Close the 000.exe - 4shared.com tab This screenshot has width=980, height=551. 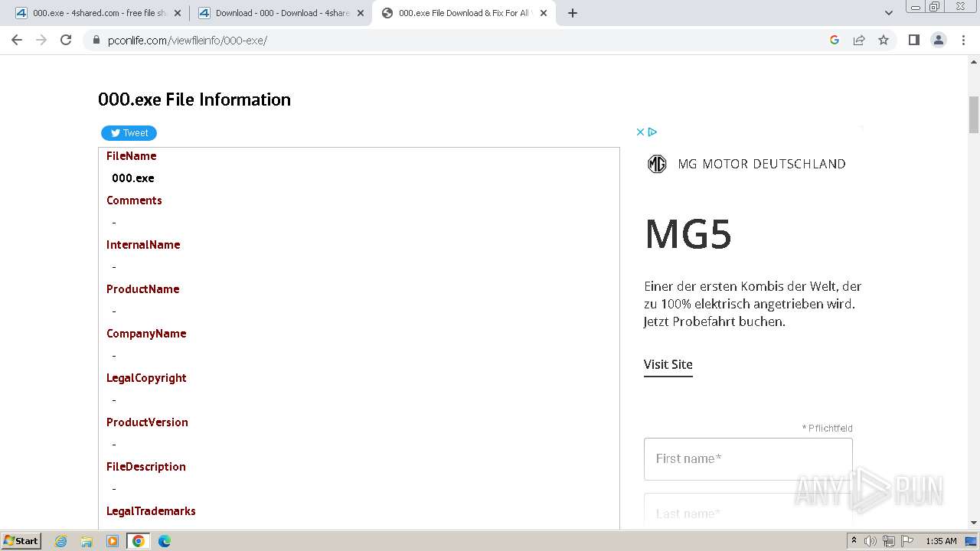coord(178,13)
